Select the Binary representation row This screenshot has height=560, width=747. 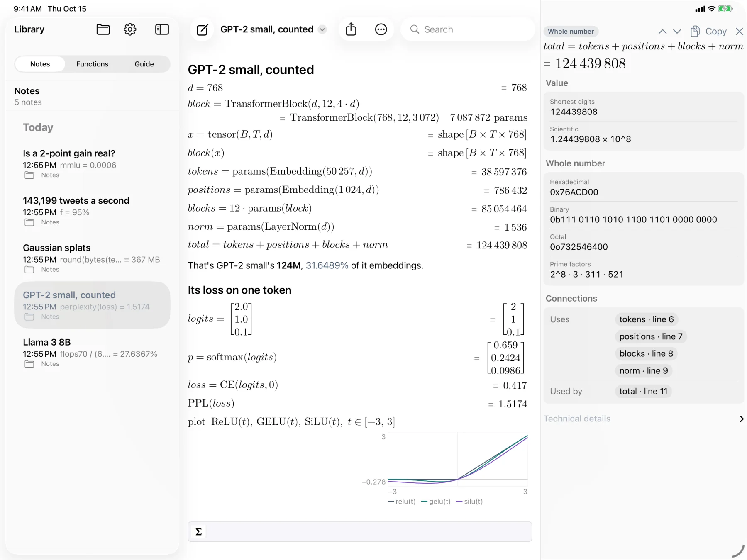tap(643, 215)
